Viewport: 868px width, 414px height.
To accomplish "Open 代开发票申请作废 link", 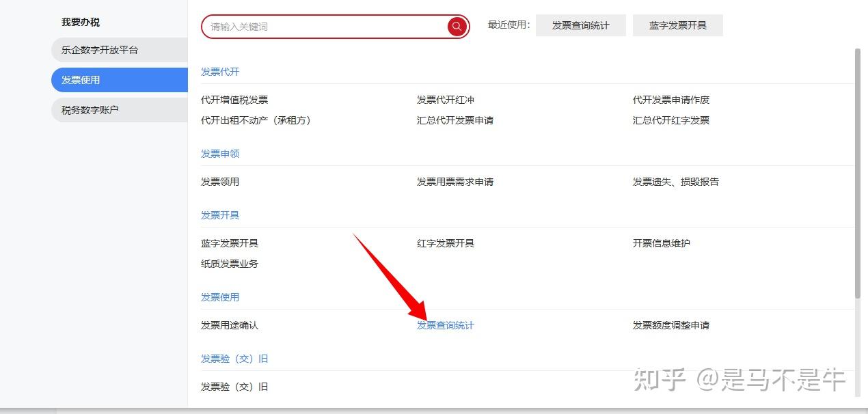I will tap(671, 100).
